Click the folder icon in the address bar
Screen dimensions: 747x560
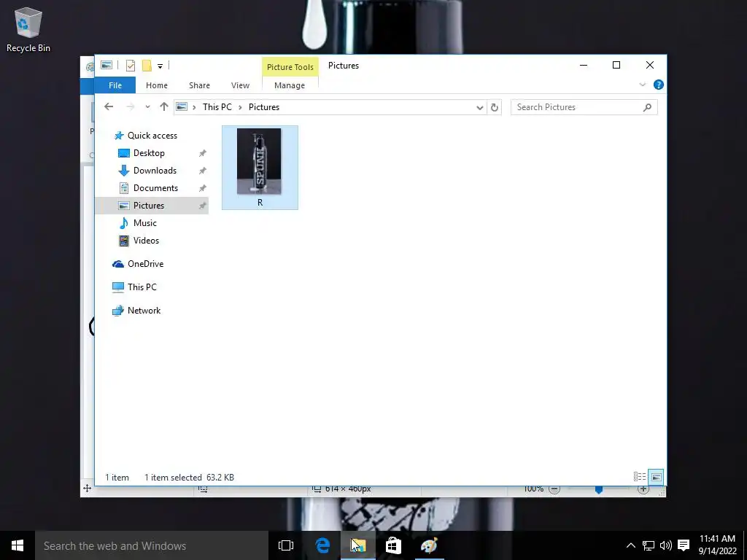(182, 107)
